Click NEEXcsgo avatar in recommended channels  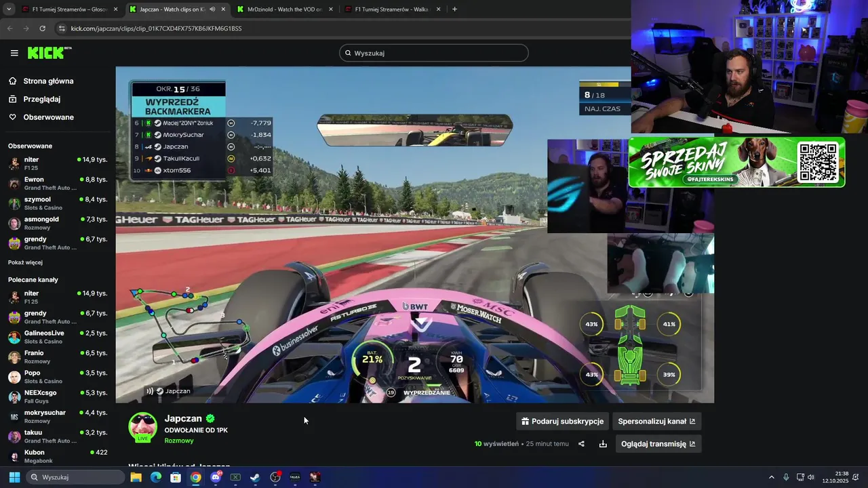[14, 396]
